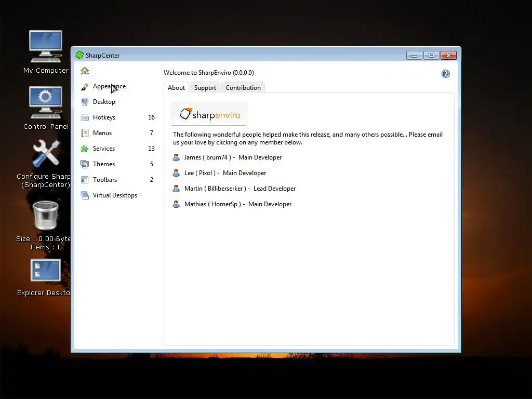Maximize the SharpCenter window

tap(431, 55)
